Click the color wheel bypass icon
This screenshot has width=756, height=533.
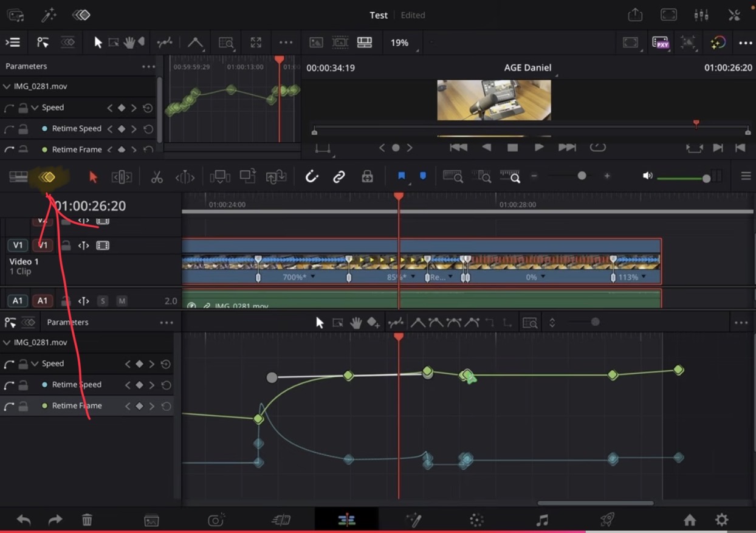coord(718,43)
